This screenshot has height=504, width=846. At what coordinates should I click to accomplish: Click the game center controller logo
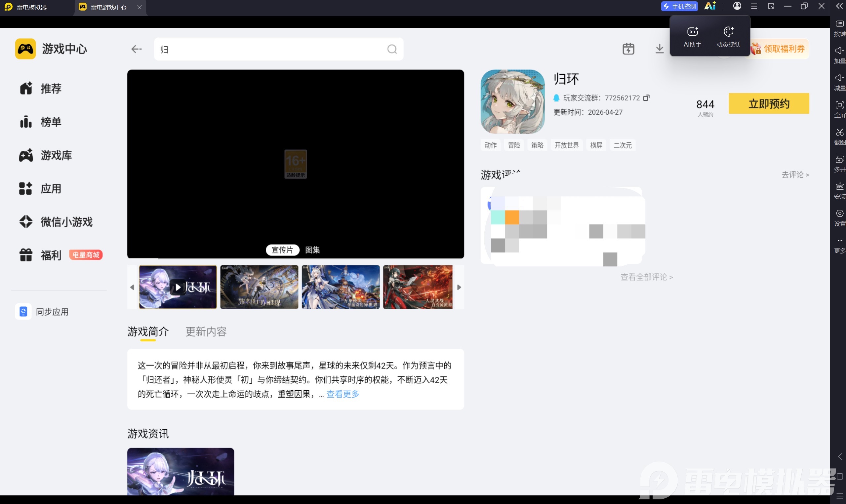pyautogui.click(x=25, y=49)
